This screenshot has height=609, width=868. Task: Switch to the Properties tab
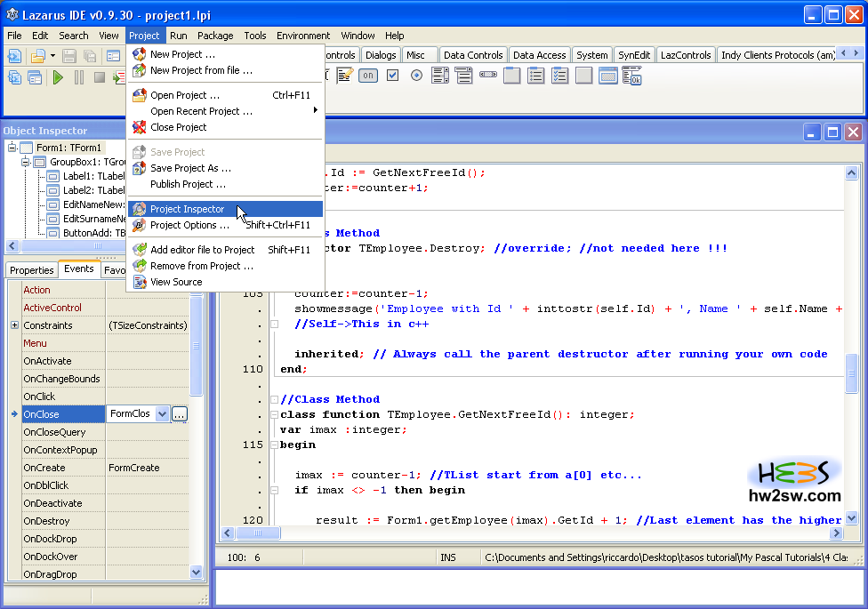tap(31, 270)
